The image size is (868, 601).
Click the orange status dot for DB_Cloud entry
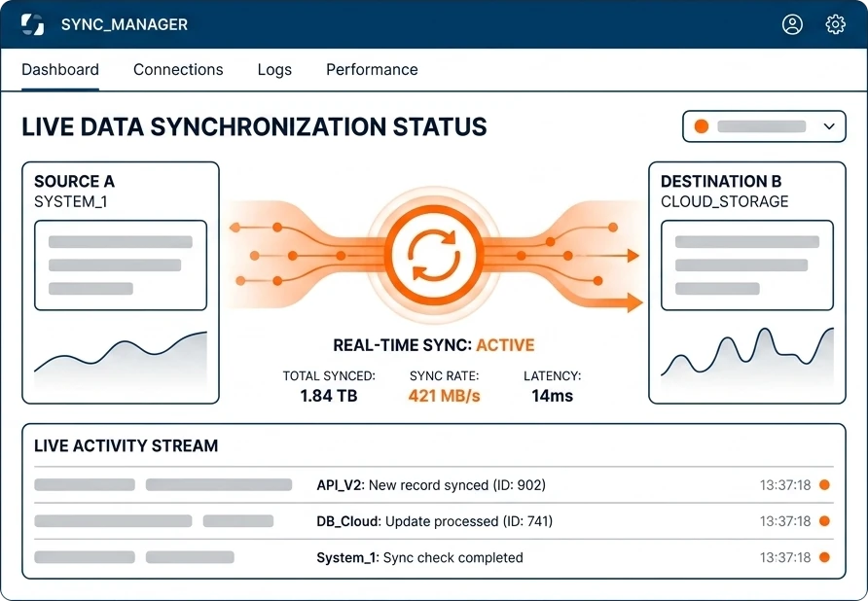824,520
